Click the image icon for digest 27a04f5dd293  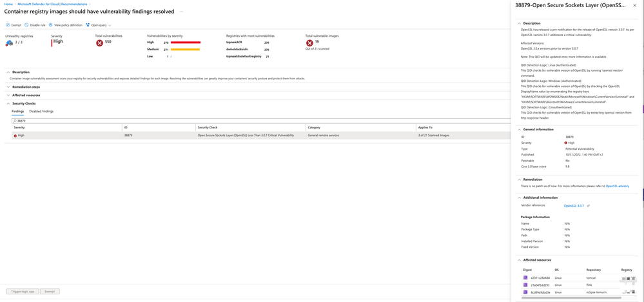pyautogui.click(x=525, y=285)
